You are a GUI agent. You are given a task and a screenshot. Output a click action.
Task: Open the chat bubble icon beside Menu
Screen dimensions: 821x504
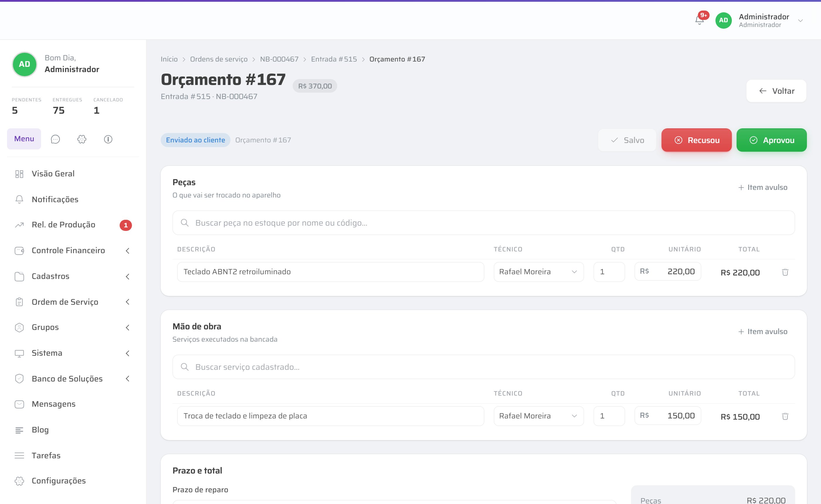pyautogui.click(x=55, y=139)
